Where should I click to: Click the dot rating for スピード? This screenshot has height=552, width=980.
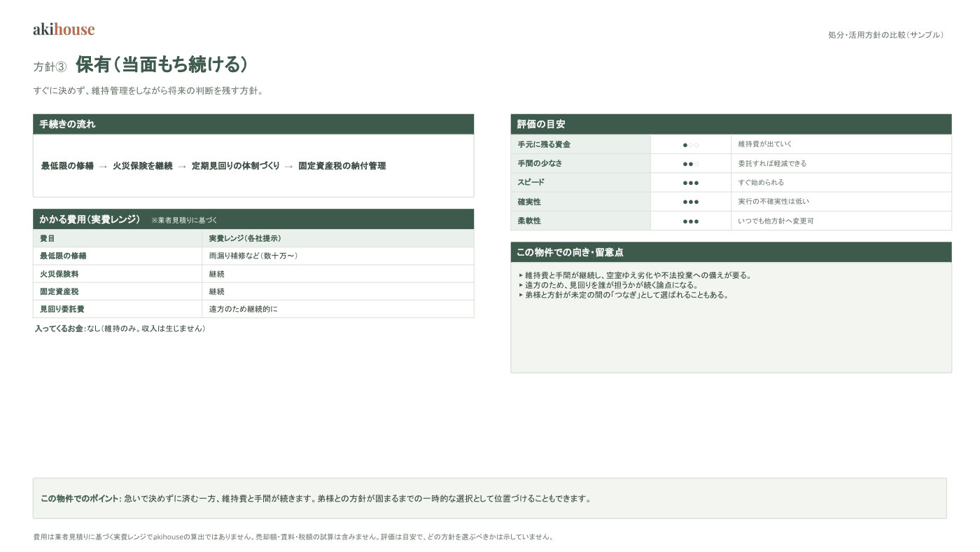691,182
